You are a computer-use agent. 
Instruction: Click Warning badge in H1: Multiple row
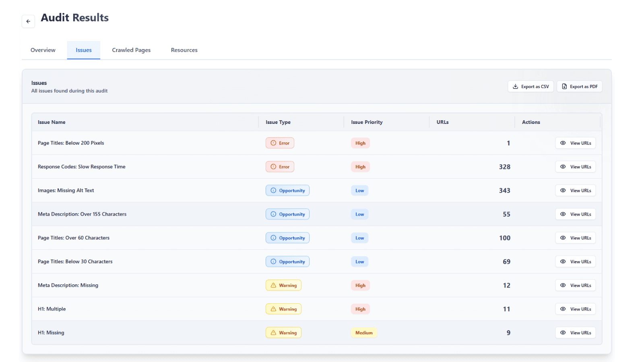click(x=283, y=309)
